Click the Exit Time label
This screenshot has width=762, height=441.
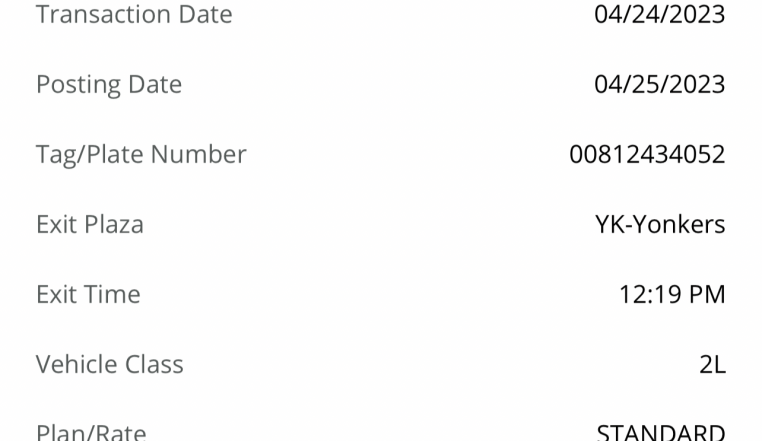coord(88,294)
